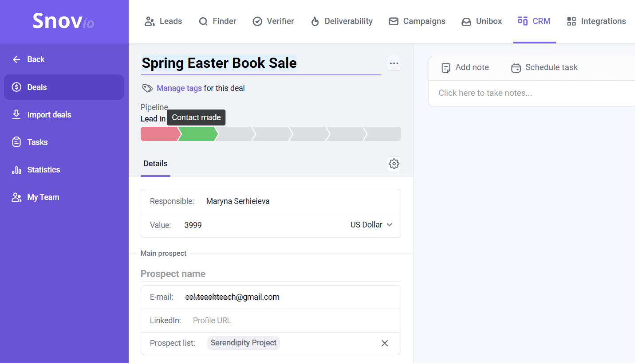Open the Integrations menu item
The image size is (638, 364).
click(x=596, y=21)
